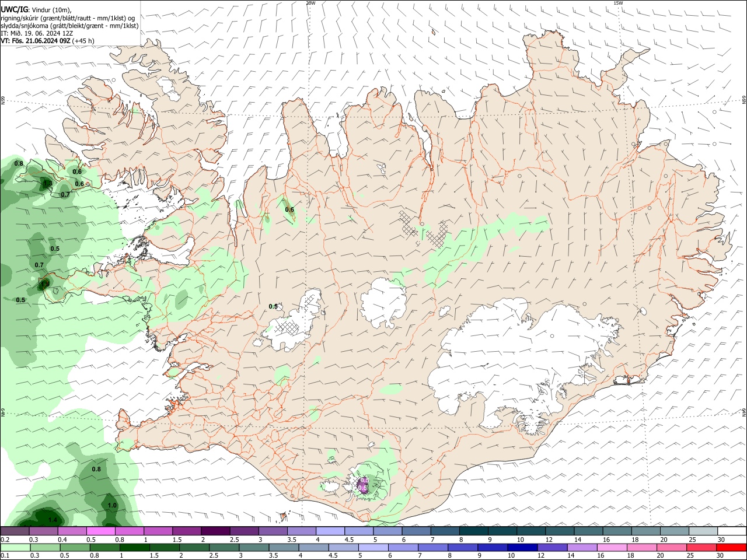This screenshot has width=747, height=560.
Task: Select the 8 medium blue rain swatch
Action: (x=463, y=547)
